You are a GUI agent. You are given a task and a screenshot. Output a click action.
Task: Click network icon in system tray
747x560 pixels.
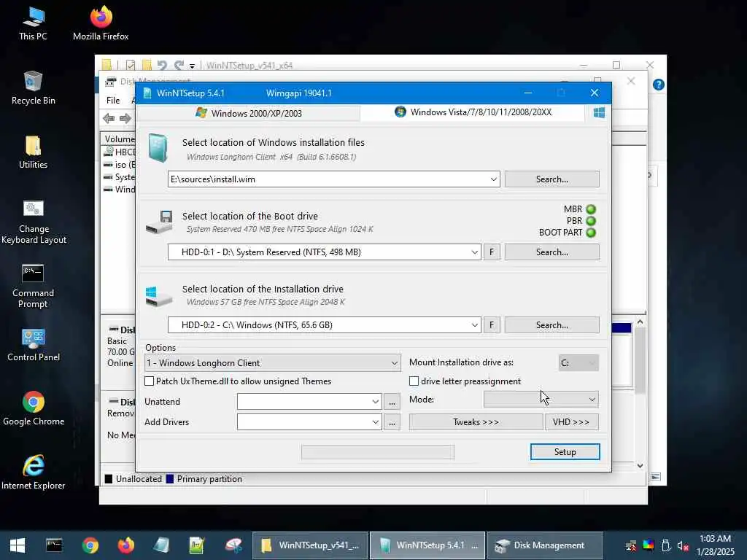pyautogui.click(x=631, y=545)
